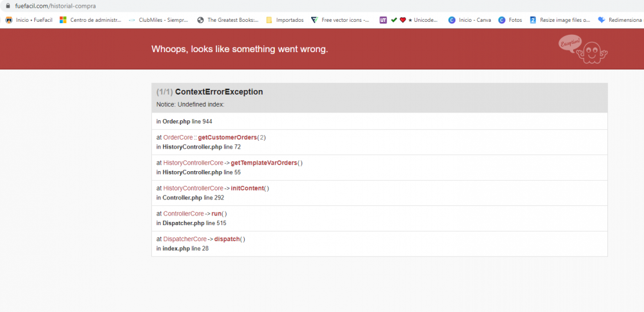The image size is (644, 312).
Task: Click the OrderCore class name
Action: click(178, 138)
